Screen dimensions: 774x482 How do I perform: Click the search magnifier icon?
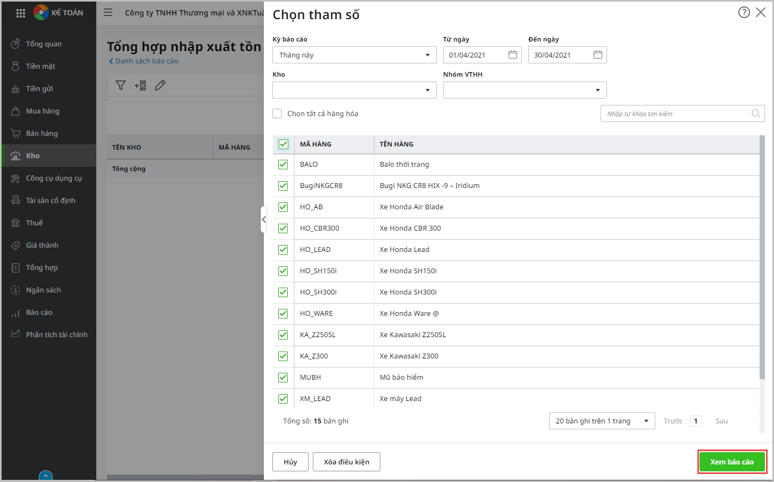pyautogui.click(x=755, y=114)
